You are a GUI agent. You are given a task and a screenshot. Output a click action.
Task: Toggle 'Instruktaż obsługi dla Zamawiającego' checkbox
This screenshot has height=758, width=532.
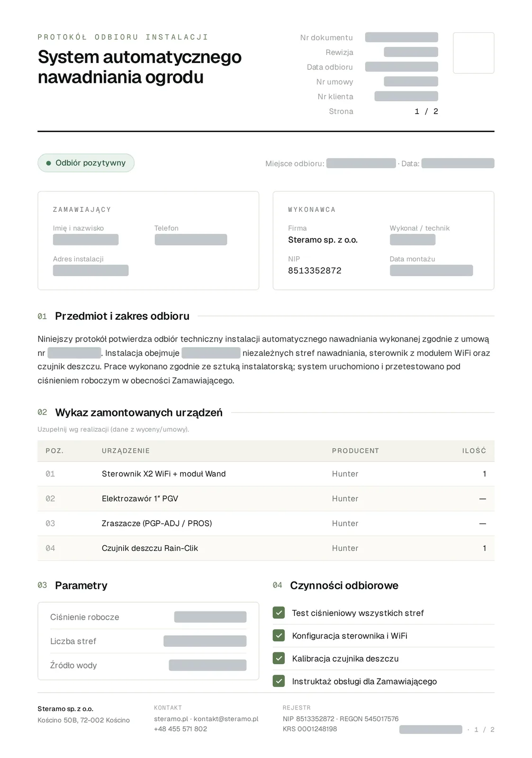point(279,681)
